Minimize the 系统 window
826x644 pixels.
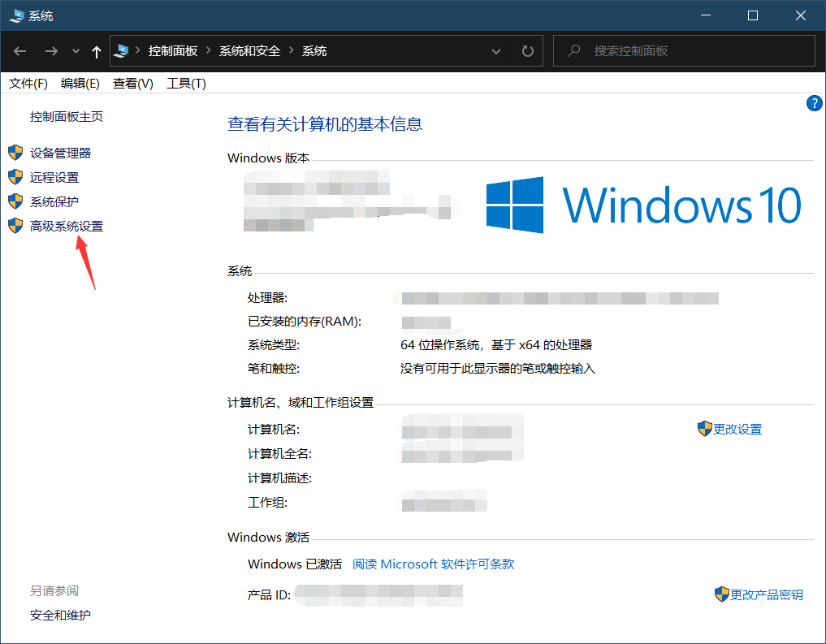coord(706,15)
